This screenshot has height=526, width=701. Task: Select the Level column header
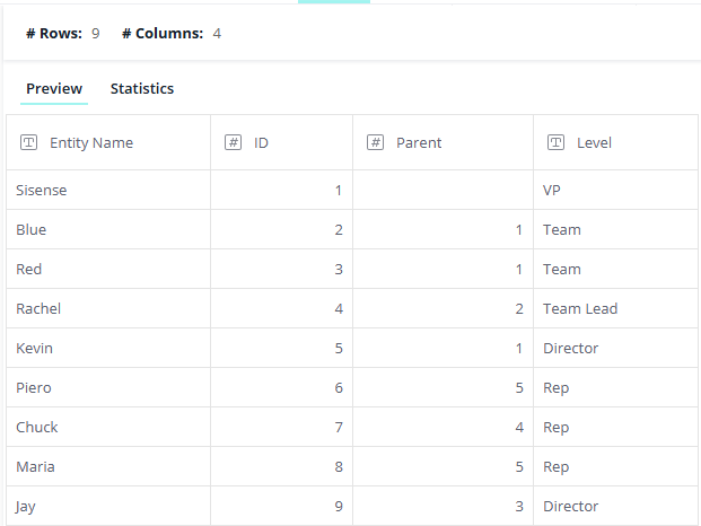pos(594,143)
